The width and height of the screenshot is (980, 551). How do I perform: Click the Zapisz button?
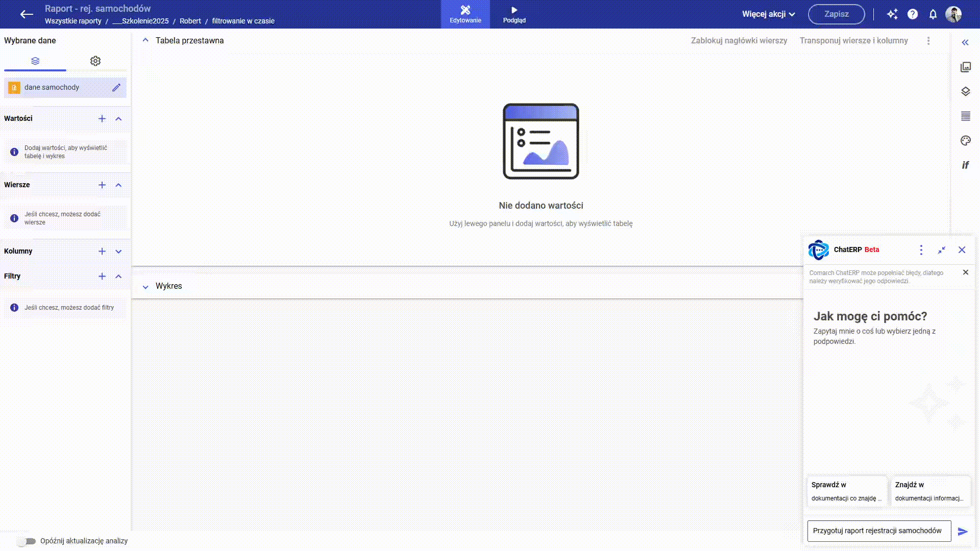pyautogui.click(x=836, y=14)
